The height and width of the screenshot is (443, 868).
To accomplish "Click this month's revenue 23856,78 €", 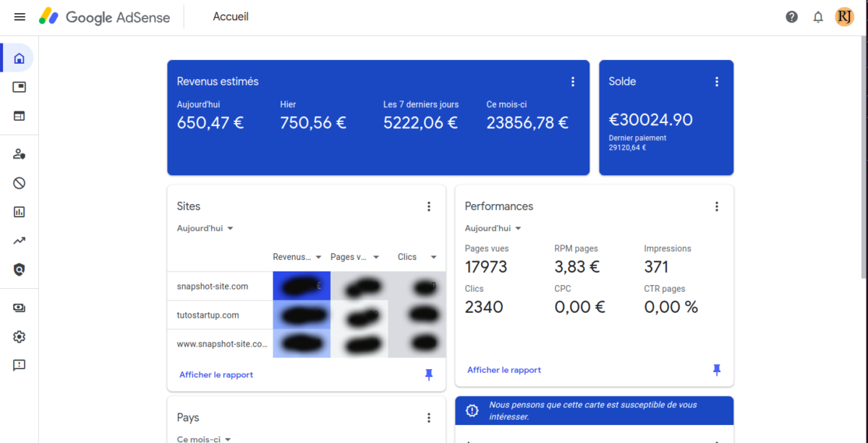I will tap(527, 123).
